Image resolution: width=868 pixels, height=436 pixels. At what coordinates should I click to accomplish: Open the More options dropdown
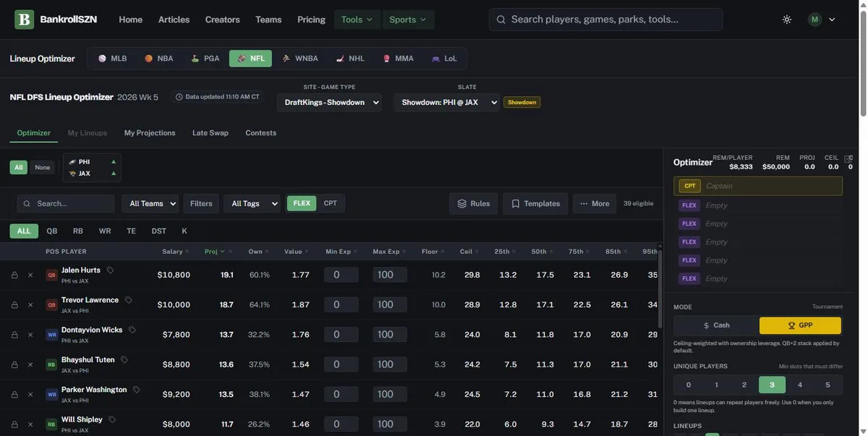pyautogui.click(x=595, y=204)
